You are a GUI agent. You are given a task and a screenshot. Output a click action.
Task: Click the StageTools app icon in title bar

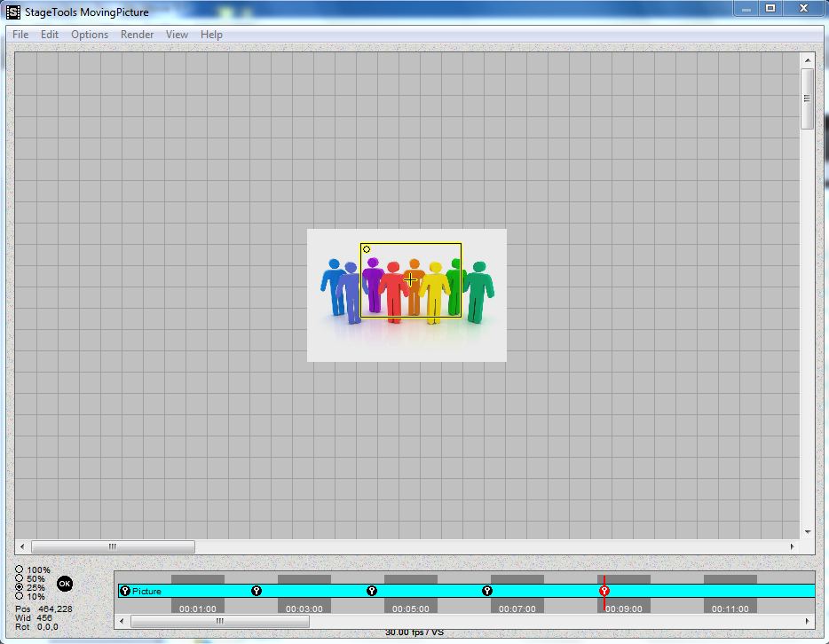pos(13,12)
